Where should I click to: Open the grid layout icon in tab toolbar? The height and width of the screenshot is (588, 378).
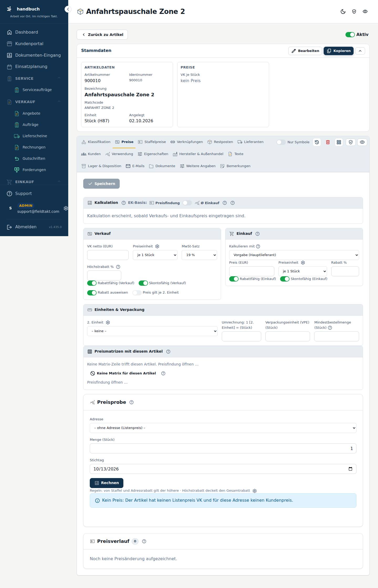click(339, 142)
